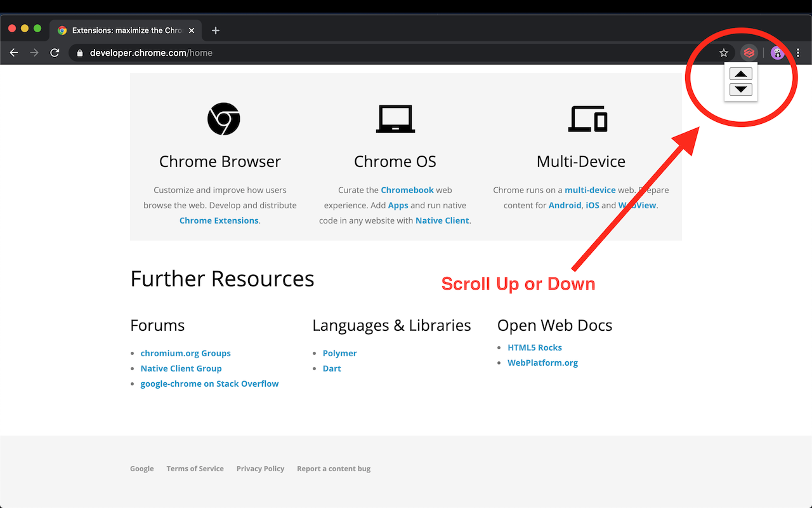Open the Polymer link
This screenshot has height=508, width=812.
pos(339,353)
